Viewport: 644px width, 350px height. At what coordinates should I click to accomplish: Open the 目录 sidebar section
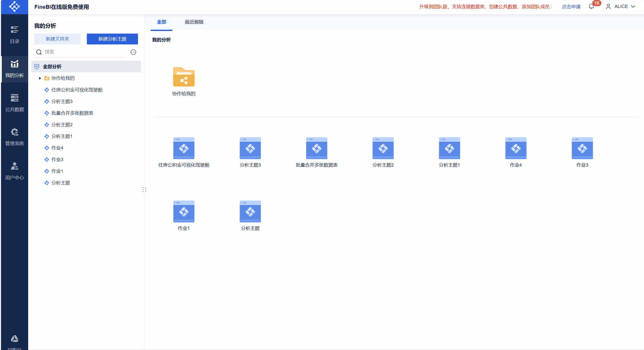pos(14,35)
